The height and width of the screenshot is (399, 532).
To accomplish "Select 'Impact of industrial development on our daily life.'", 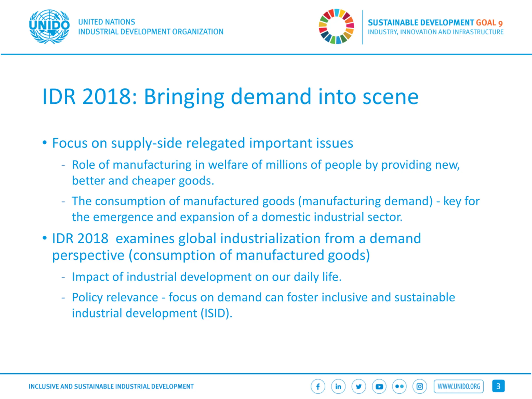I will coord(207,277).
